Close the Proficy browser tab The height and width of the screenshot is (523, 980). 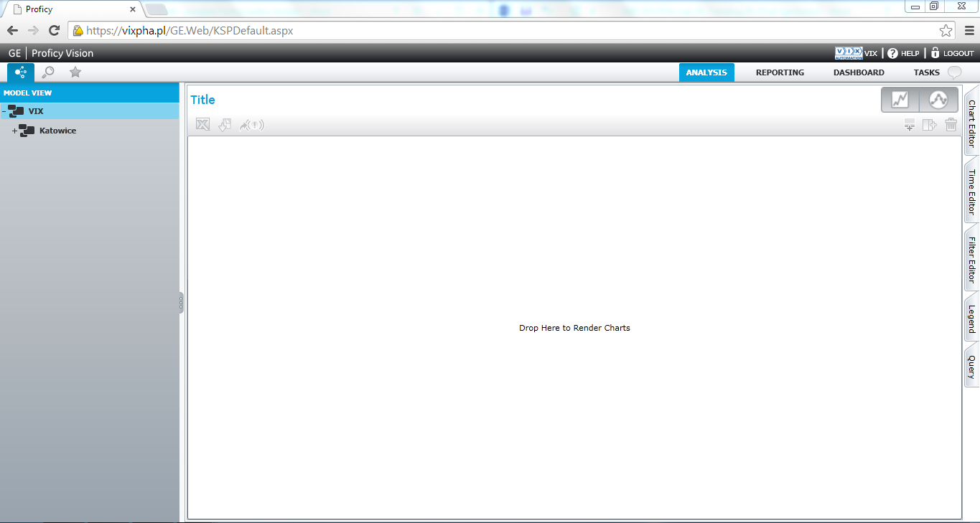(133, 9)
